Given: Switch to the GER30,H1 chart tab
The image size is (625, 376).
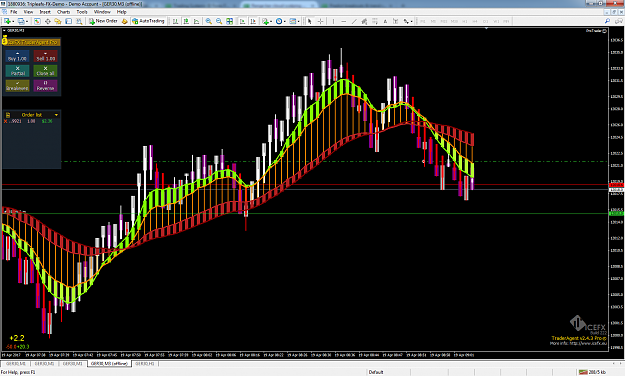Looking at the screenshot, I should [144, 364].
